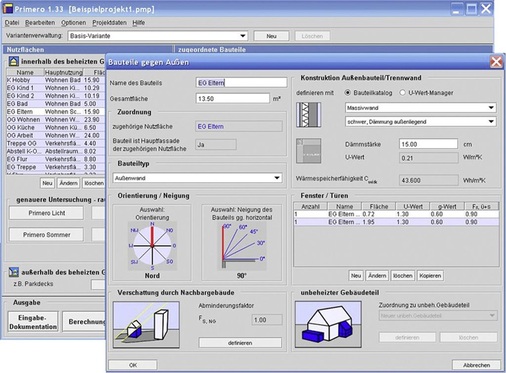Select 'EG Bad' row in Nutzflächen list

56,104
